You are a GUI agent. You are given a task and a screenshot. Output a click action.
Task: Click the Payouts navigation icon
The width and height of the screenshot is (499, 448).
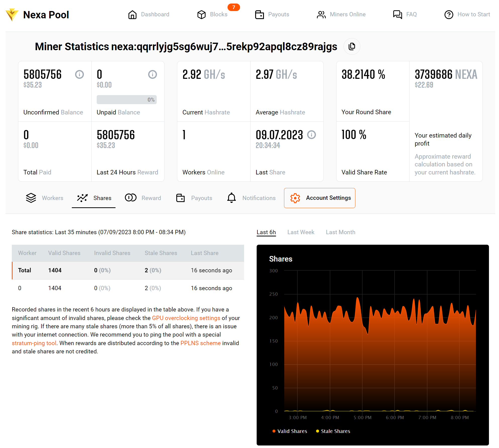[x=259, y=14]
